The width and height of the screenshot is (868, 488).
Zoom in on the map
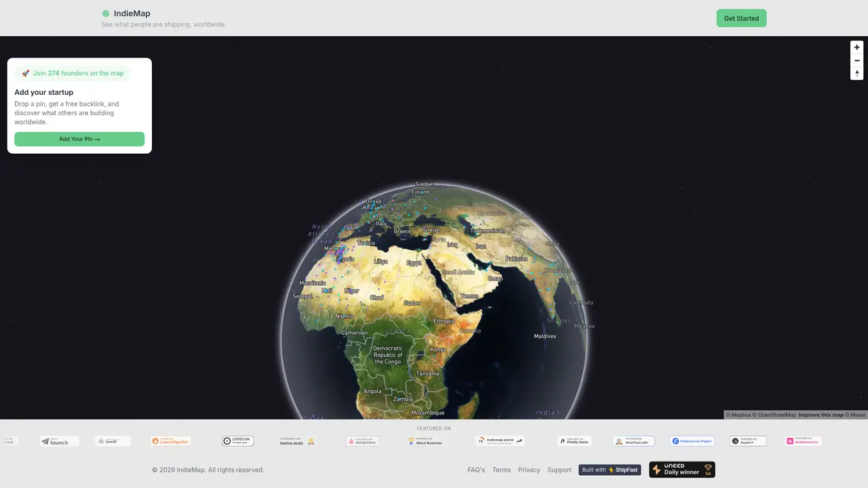(856, 47)
